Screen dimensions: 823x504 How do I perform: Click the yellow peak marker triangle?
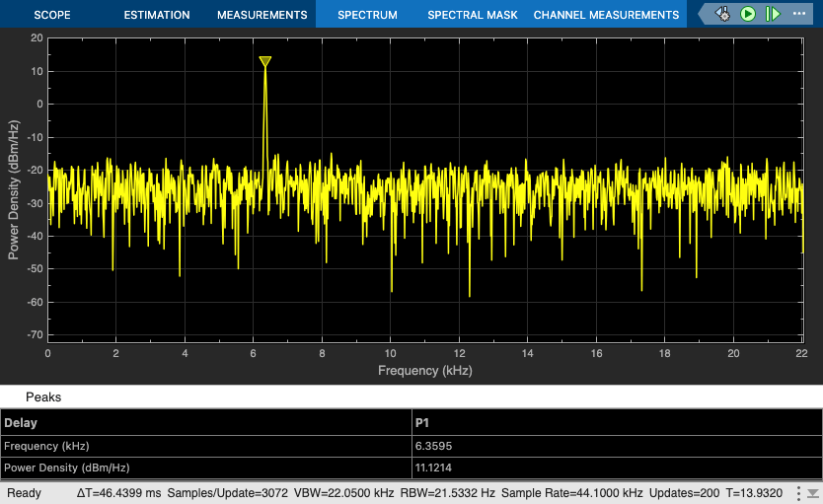[265, 62]
